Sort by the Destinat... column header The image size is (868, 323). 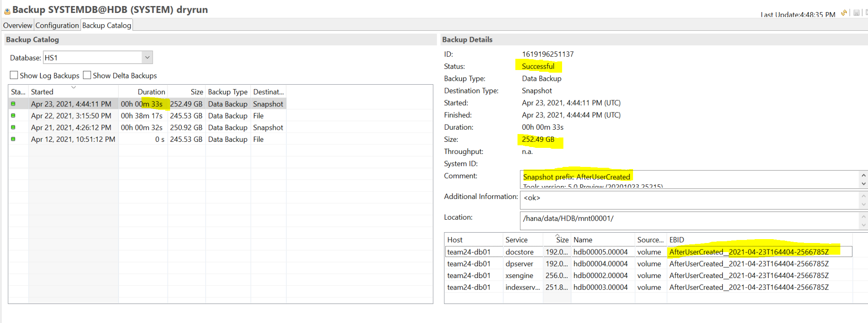point(268,92)
